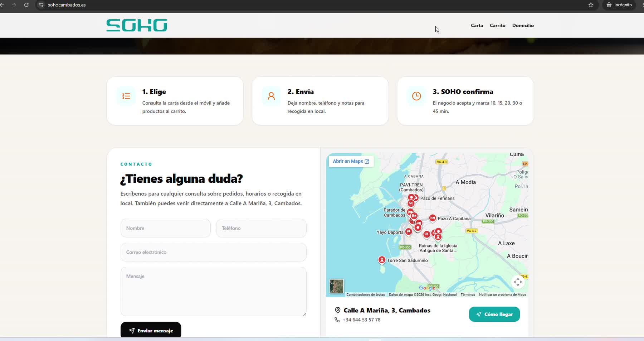Click the phone number +34 644 53 57 78
Image resolution: width=644 pixels, height=341 pixels.
click(x=361, y=320)
